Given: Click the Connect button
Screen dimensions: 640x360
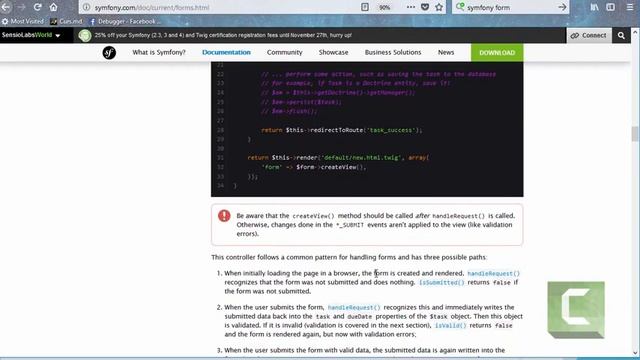Looking at the screenshot, I should pyautogui.click(x=589, y=36).
